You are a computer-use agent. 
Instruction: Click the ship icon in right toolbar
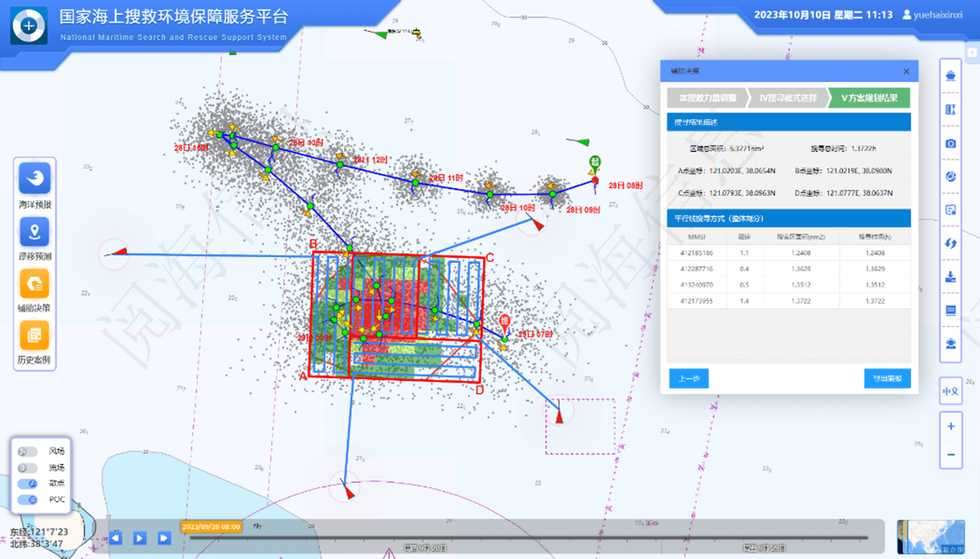tap(950, 76)
